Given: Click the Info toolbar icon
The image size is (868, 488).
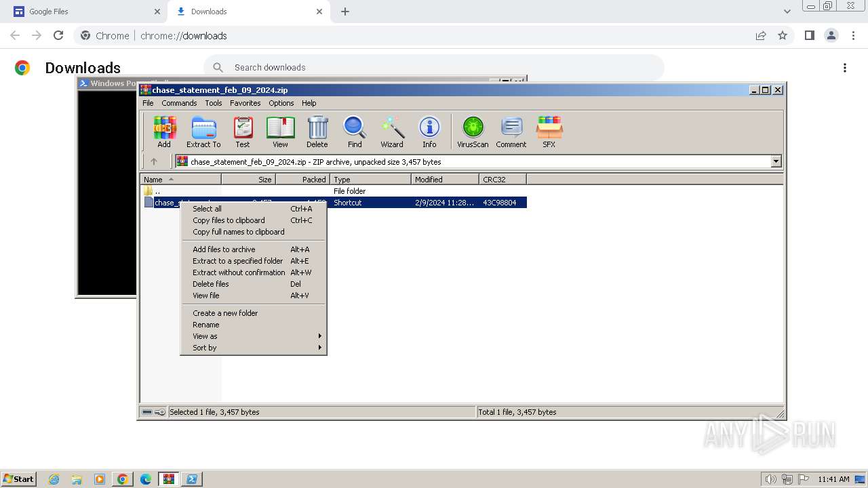Looking at the screenshot, I should 429,131.
